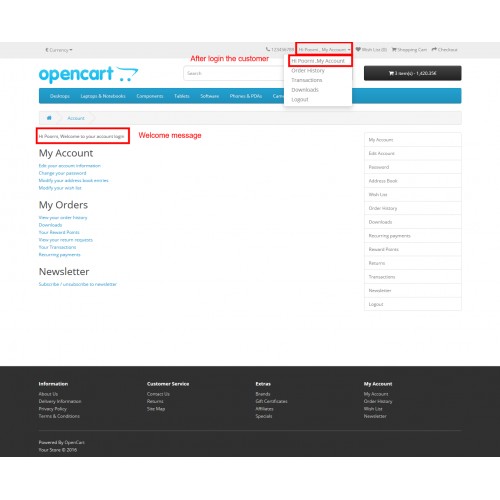Open the Shopping Cart icon link
Screen dimensions: 500x500
394,50
